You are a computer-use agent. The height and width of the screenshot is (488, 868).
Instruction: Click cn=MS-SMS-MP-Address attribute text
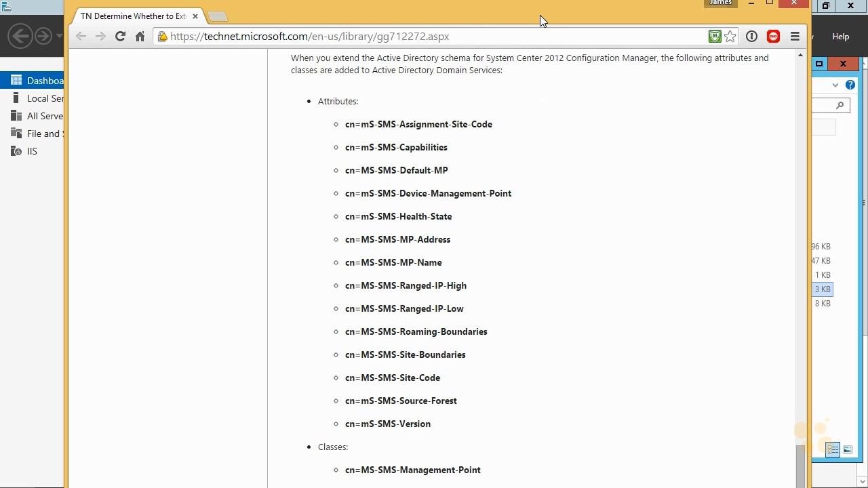click(397, 239)
